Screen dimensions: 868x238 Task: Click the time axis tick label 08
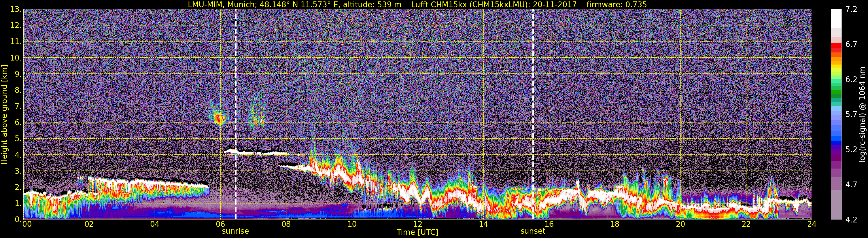(x=286, y=224)
